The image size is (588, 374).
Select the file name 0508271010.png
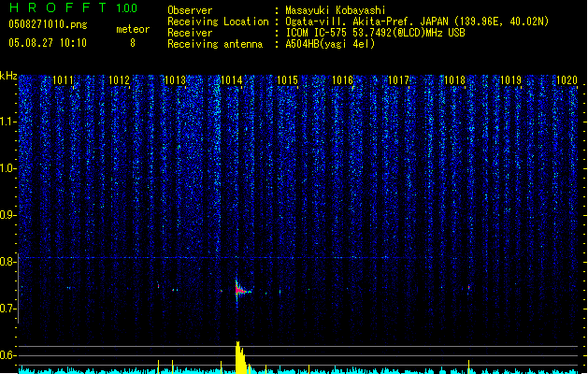coord(48,24)
